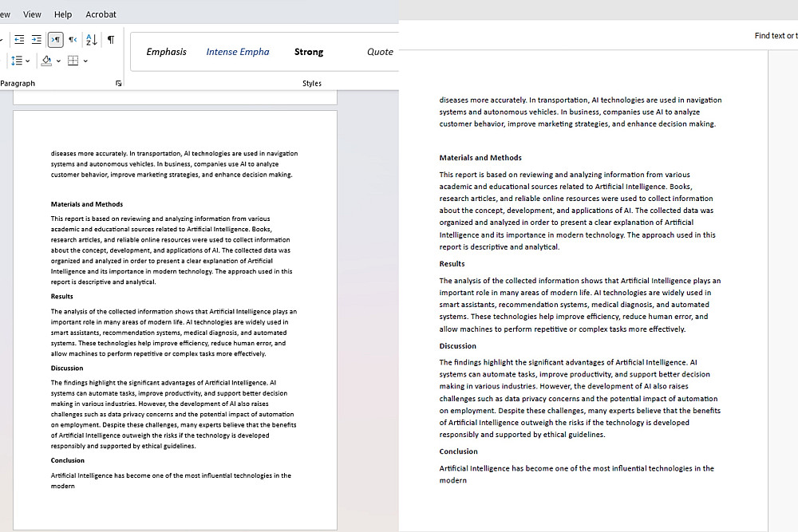
Task: Click the Increase Indent icon
Action: [x=37, y=40]
